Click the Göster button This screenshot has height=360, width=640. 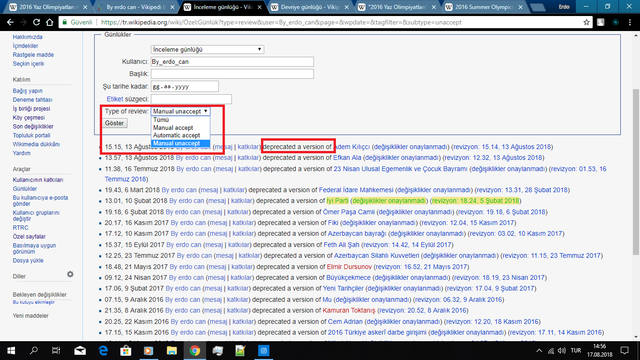[x=114, y=123]
